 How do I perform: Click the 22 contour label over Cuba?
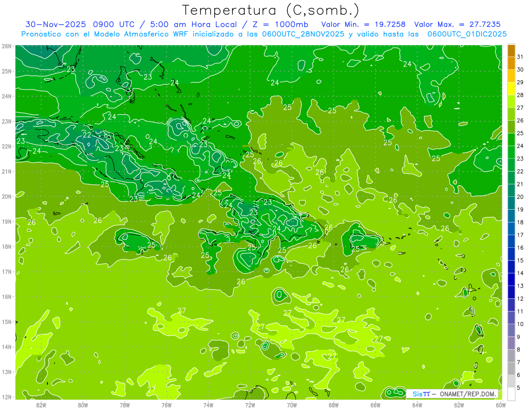click(x=87, y=135)
